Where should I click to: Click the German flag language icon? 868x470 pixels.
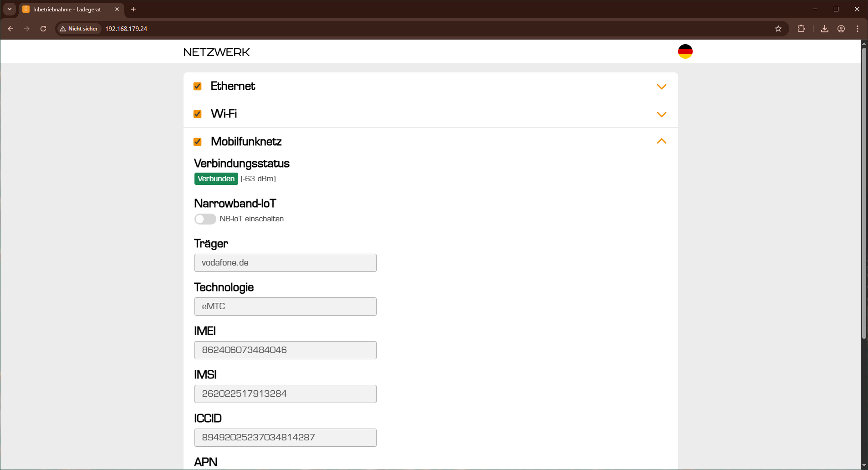685,51
